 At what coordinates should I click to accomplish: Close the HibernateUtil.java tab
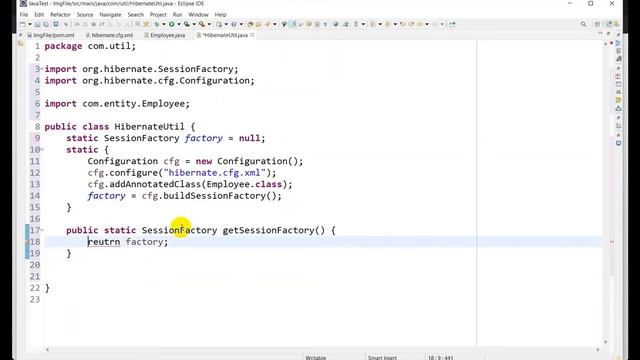(x=252, y=35)
